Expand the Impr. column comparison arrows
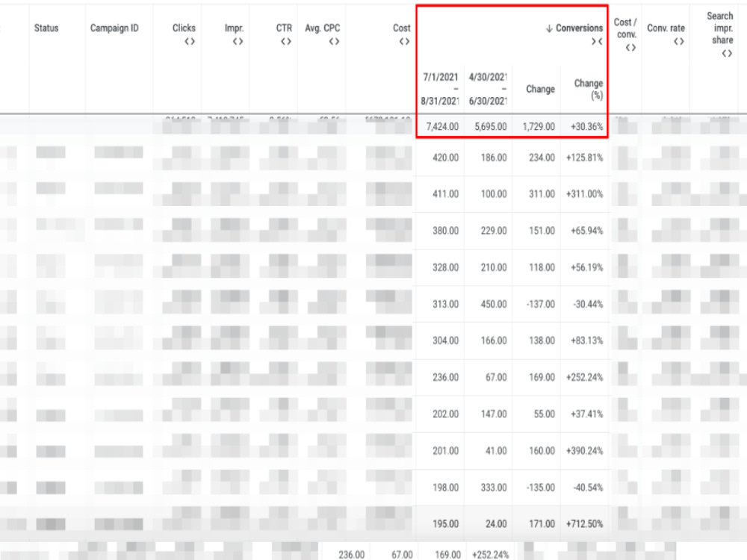This screenshot has height=560, width=747. [x=238, y=41]
